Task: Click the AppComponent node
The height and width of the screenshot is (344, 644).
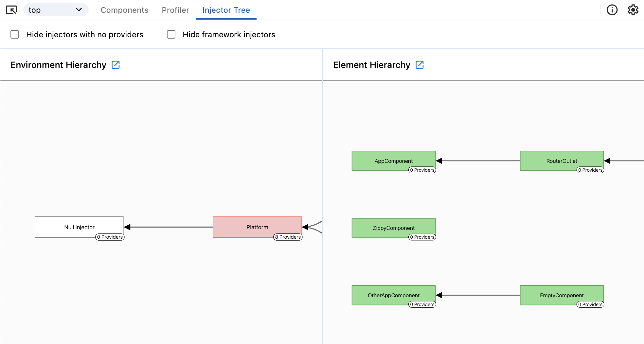Action: (x=393, y=161)
